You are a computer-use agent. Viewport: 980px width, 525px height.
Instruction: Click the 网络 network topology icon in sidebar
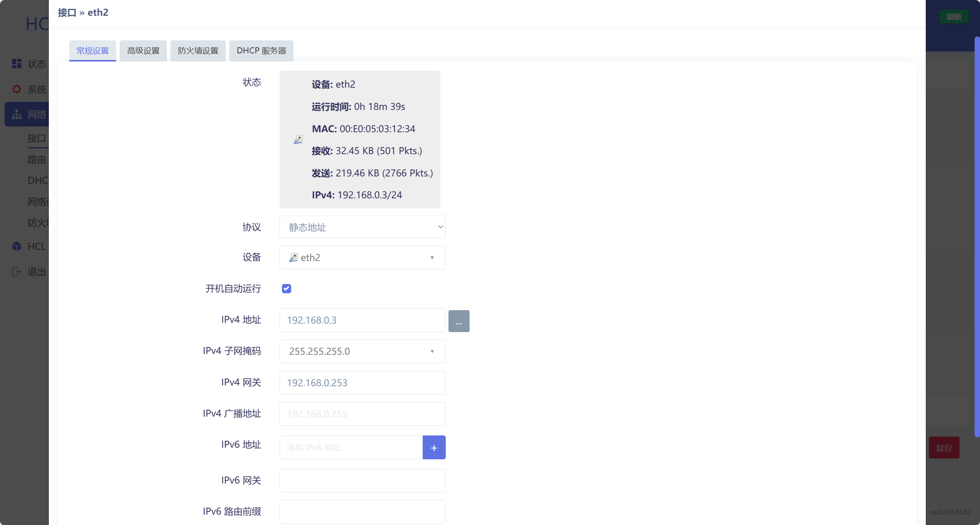pyautogui.click(x=17, y=114)
